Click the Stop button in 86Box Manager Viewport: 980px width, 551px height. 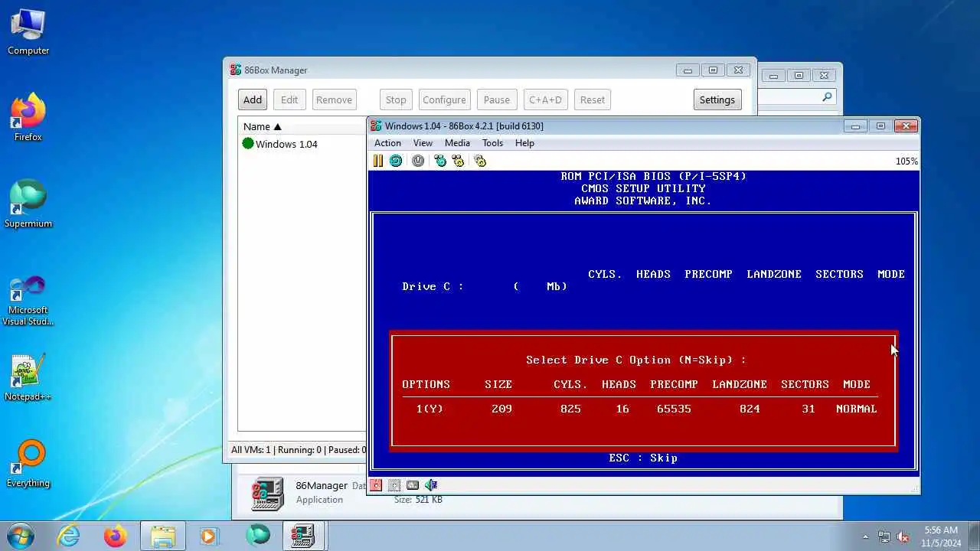(396, 99)
